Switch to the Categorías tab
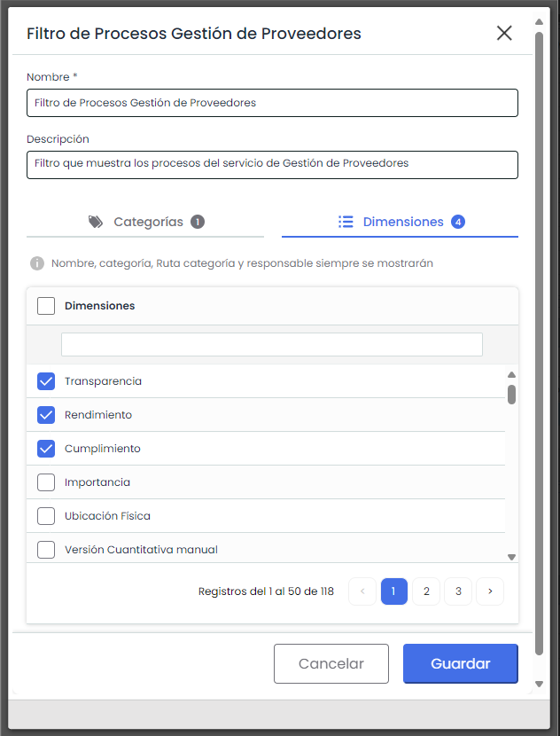 click(146, 222)
